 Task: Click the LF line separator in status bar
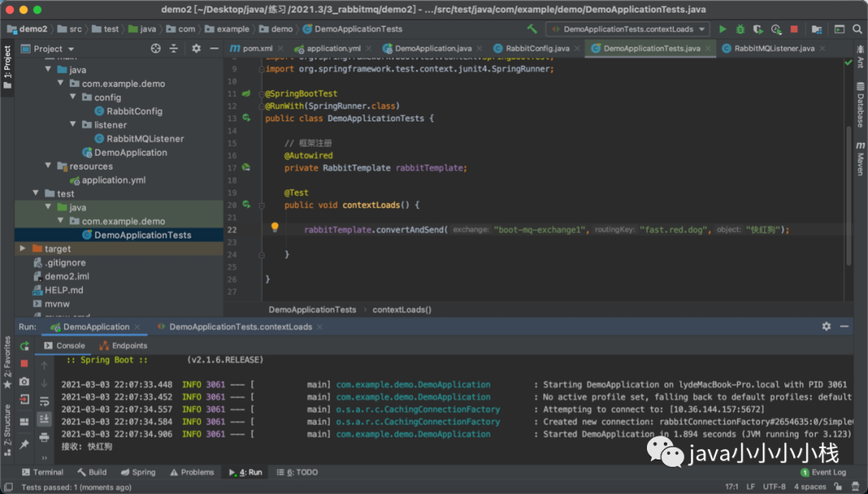point(751,487)
